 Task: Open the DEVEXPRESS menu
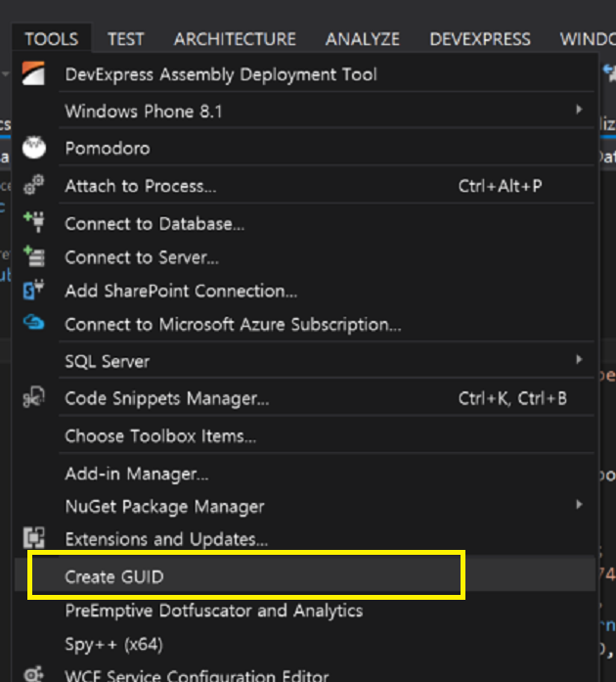(480, 39)
